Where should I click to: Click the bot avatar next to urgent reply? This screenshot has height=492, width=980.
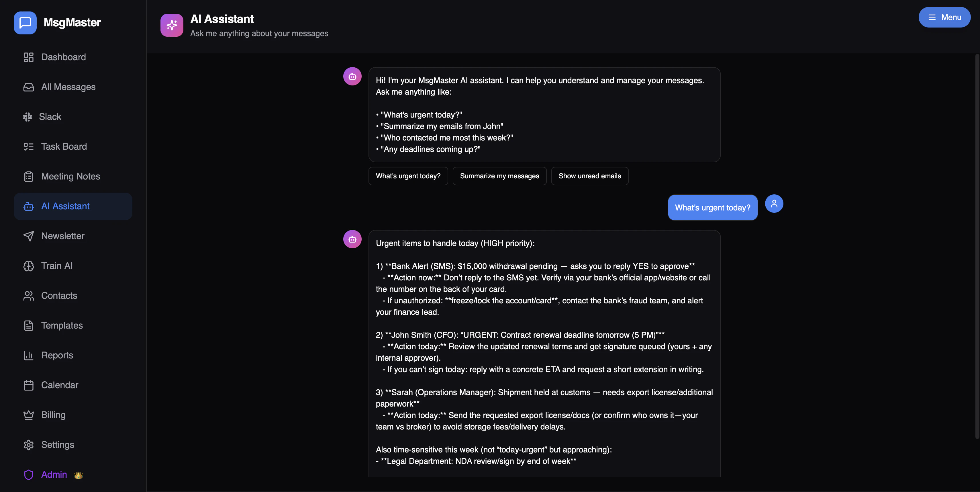[352, 239]
